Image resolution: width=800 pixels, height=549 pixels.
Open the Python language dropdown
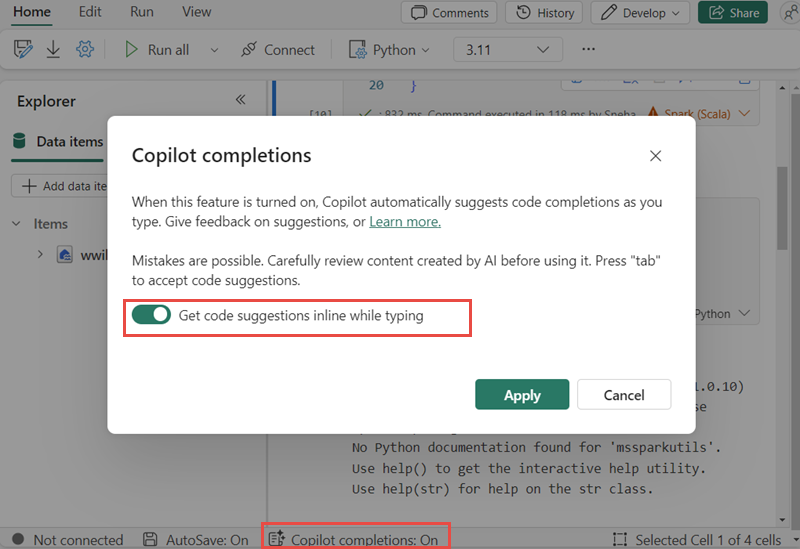click(389, 49)
